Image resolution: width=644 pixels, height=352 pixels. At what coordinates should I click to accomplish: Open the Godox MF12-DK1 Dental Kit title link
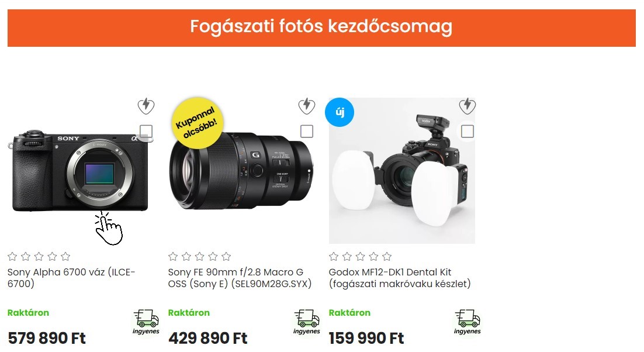(x=400, y=278)
